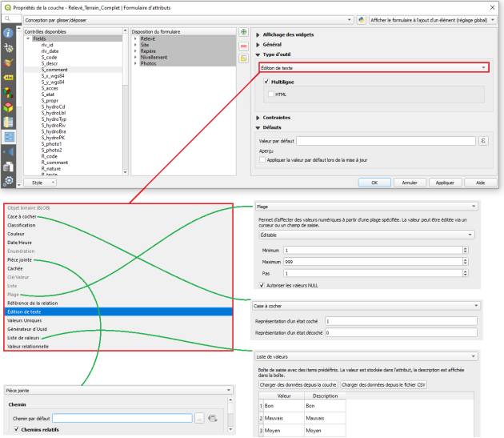
Task: Open the Fields section icon
Action: coord(8,123)
